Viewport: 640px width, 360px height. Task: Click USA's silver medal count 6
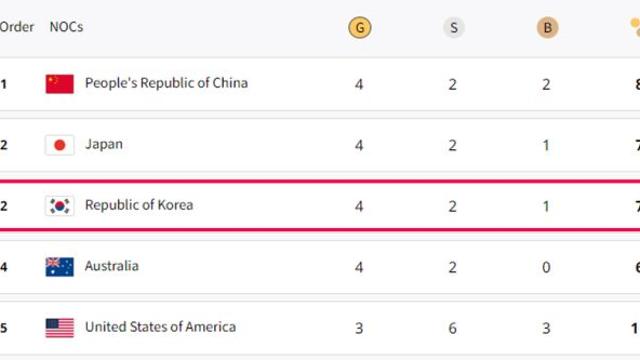point(452,328)
